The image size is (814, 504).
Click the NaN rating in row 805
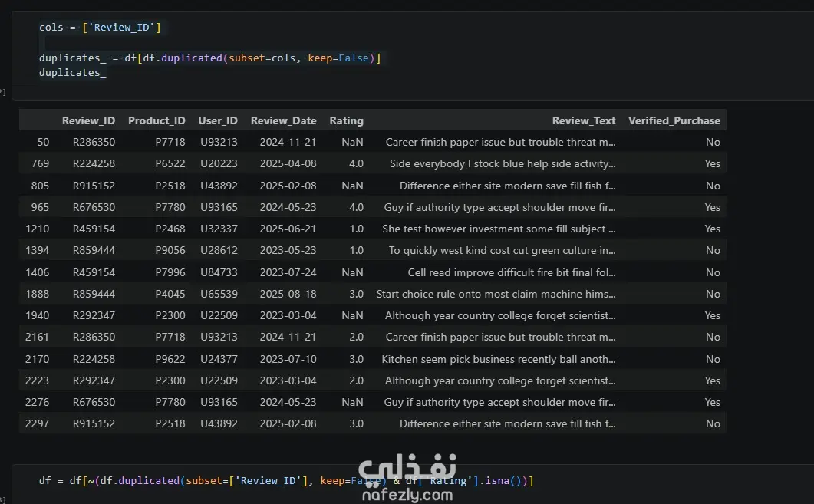(352, 186)
